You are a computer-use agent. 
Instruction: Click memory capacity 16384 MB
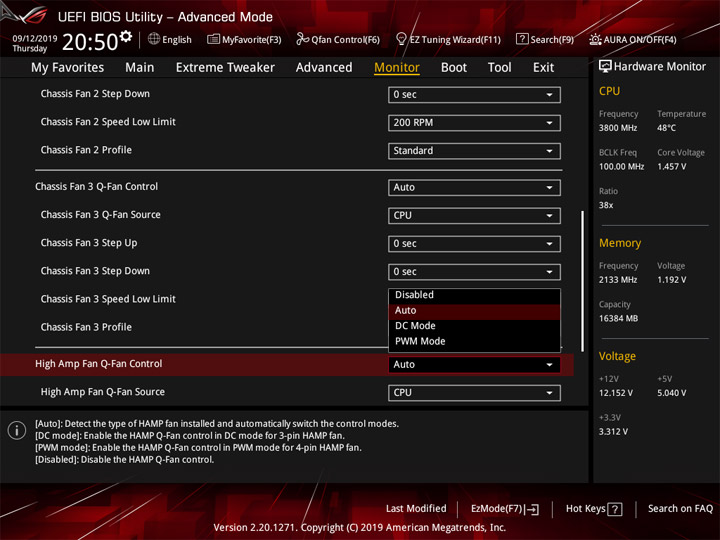(x=618, y=319)
